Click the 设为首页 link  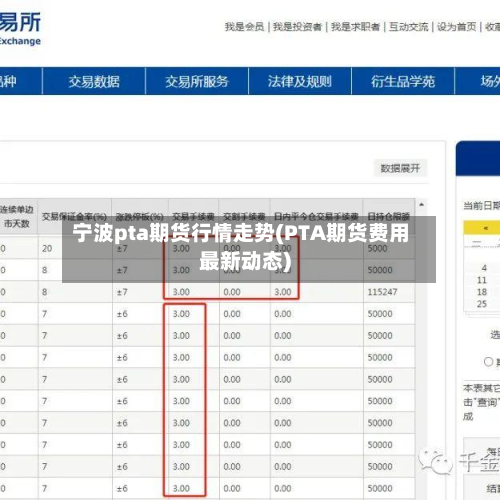[457, 27]
